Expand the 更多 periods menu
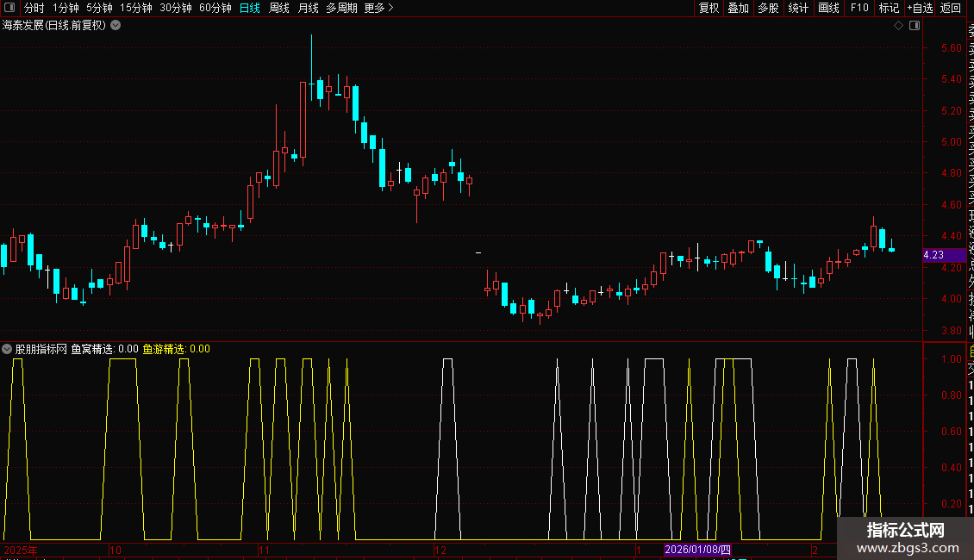This screenshot has width=974, height=560. click(x=378, y=8)
